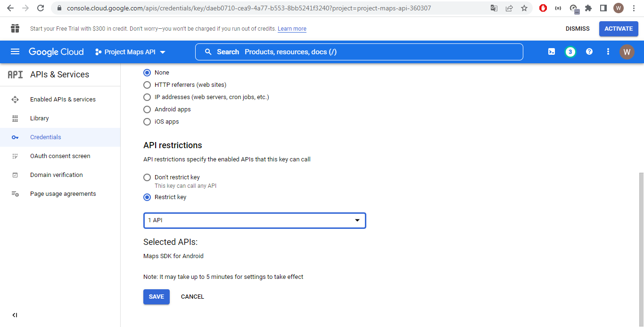
Task: Open OAuth consent screen
Action: click(x=60, y=156)
